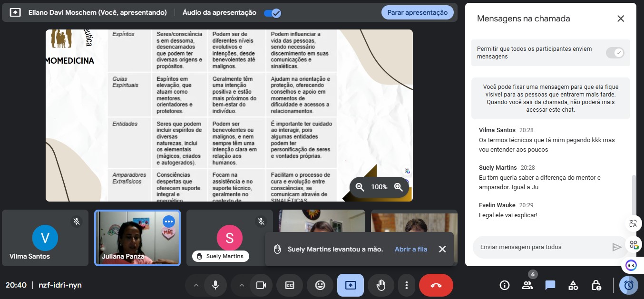Click the Enviar mensagem para todos field

point(542,247)
